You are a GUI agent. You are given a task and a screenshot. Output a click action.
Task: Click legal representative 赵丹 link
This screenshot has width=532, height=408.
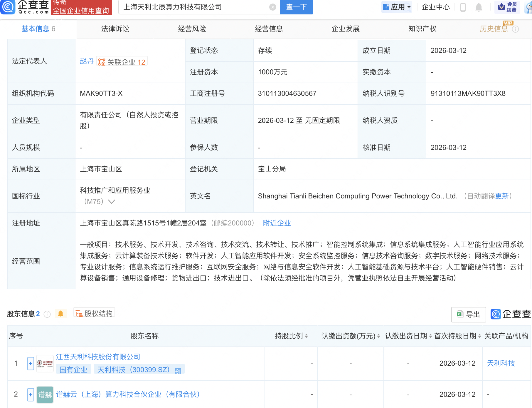(x=87, y=61)
